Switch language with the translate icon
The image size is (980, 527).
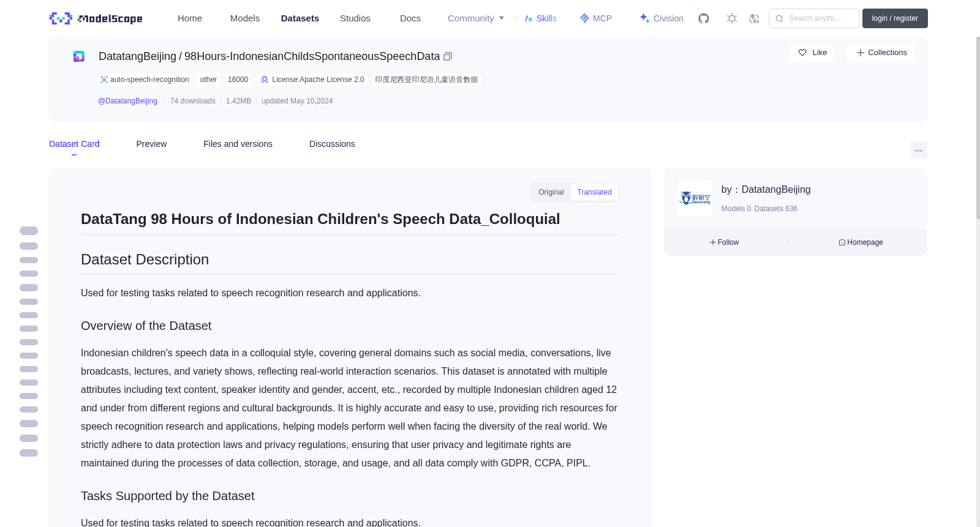point(754,18)
